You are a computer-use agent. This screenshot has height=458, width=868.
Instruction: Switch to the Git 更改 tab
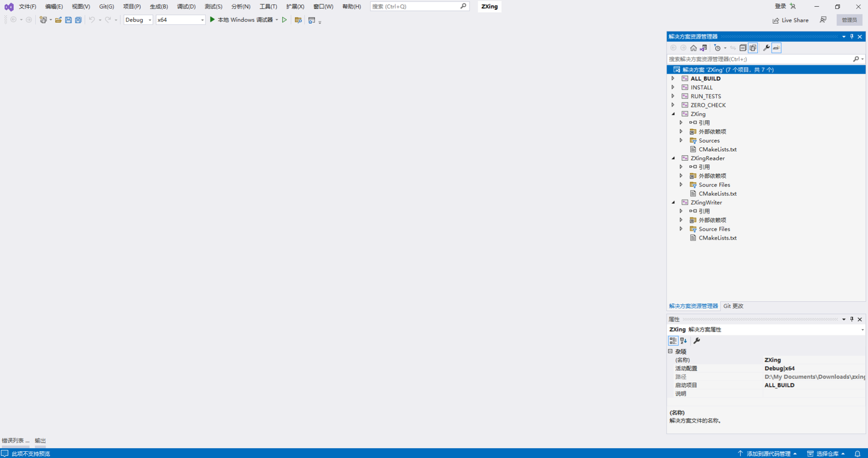coord(733,306)
